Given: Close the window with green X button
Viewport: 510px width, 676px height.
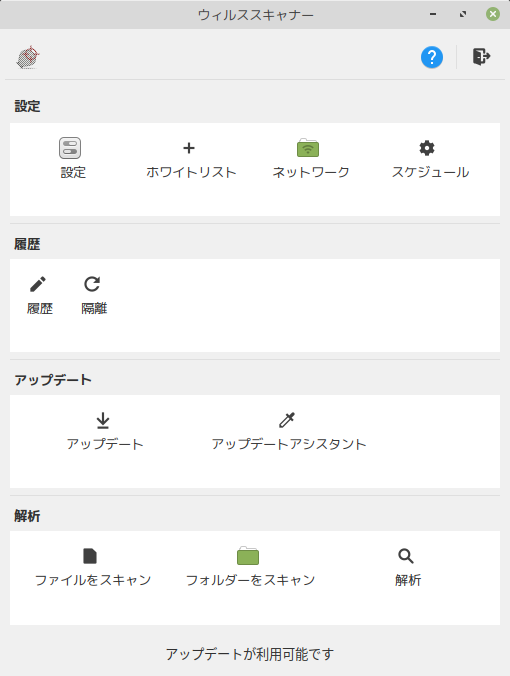Looking at the screenshot, I should 493,14.
